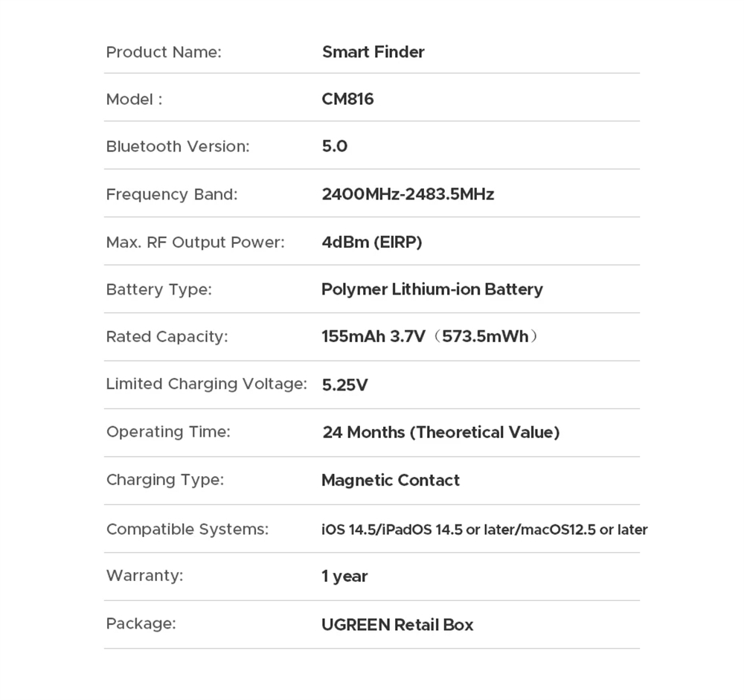Select the 2400MHz-2483.5MHz frequency value
The height and width of the screenshot is (700, 744).
pos(408,194)
